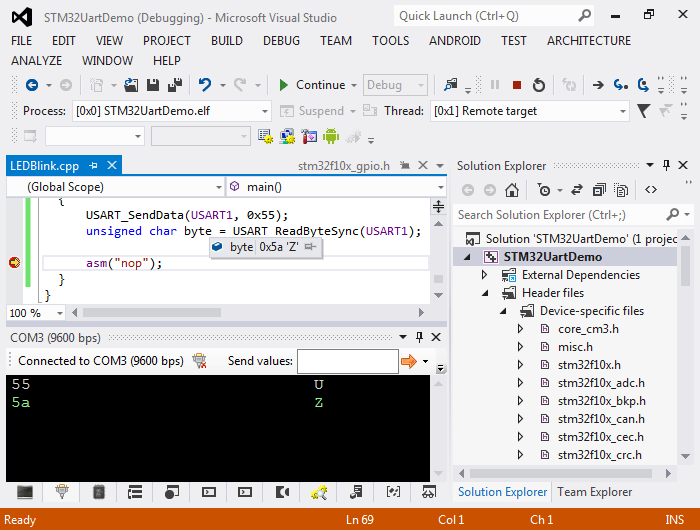The height and width of the screenshot is (530, 700).
Task: Switch to the Team Explorer tab
Action: pos(594,492)
